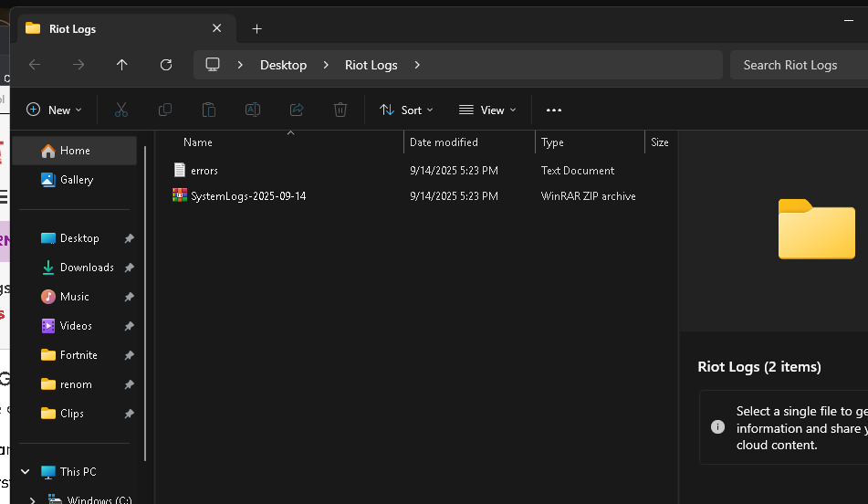The width and height of the screenshot is (868, 504).
Task: Click chevron before Desktop in address bar
Action: tap(240, 65)
